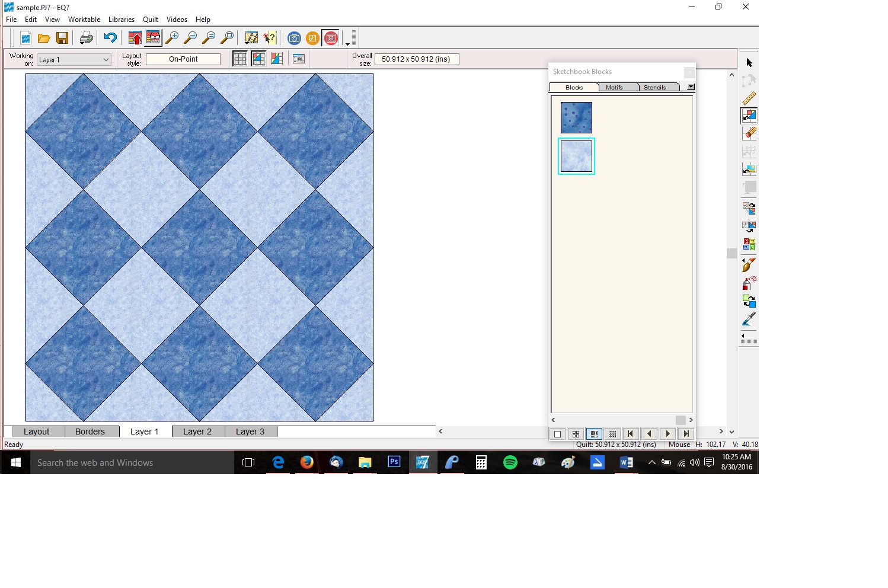Select the Rotate Block tool
The width and height of the screenshot is (888, 588).
(x=749, y=208)
